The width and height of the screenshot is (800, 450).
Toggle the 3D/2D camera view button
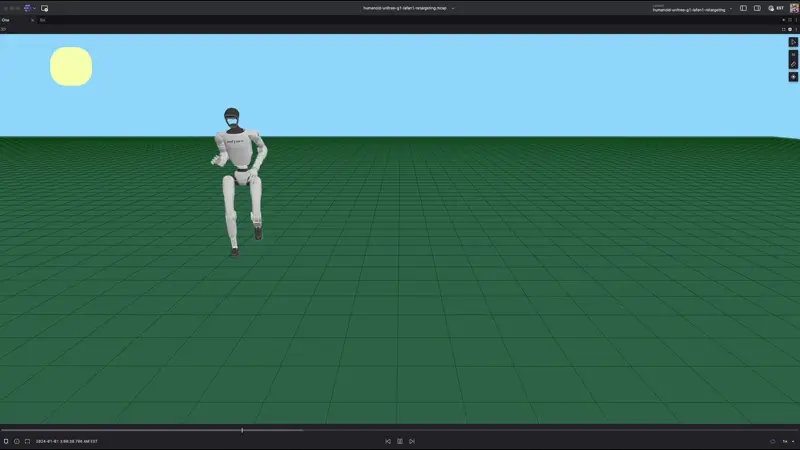coord(793,53)
